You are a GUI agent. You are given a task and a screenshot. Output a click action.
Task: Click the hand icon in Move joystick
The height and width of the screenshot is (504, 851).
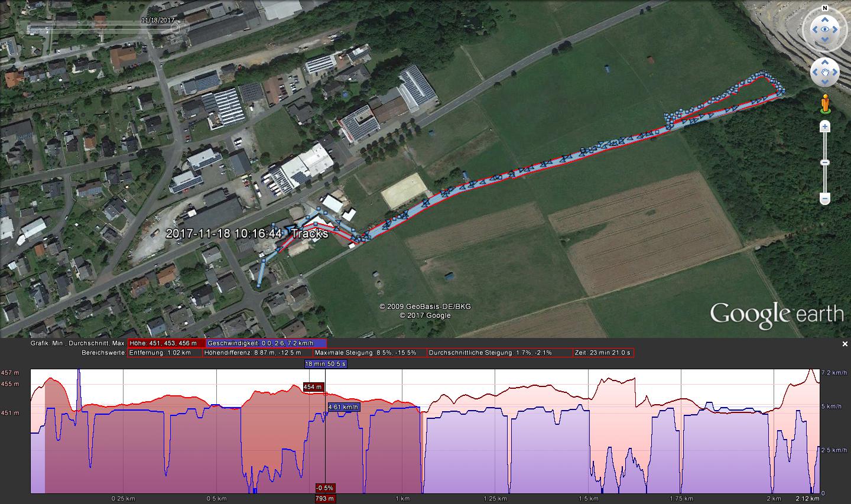point(824,73)
